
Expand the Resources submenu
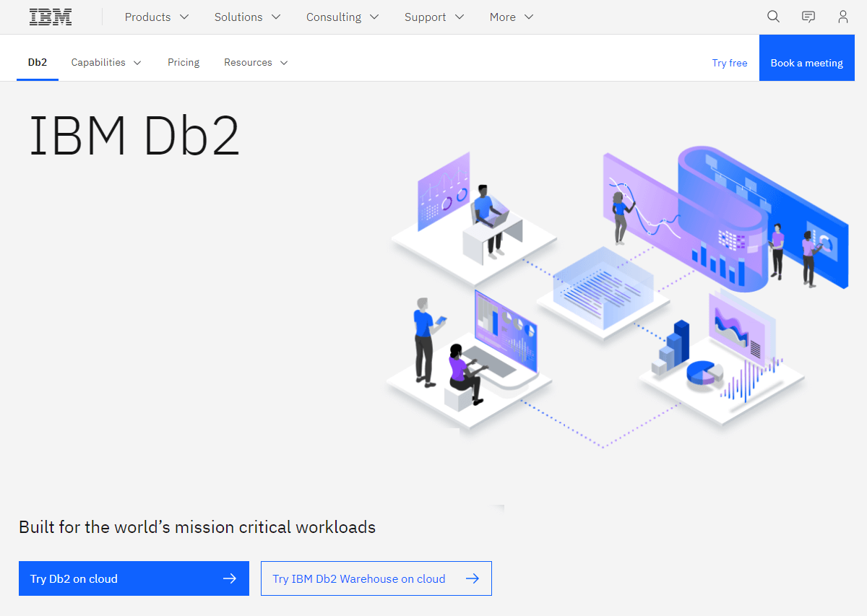[x=256, y=63]
